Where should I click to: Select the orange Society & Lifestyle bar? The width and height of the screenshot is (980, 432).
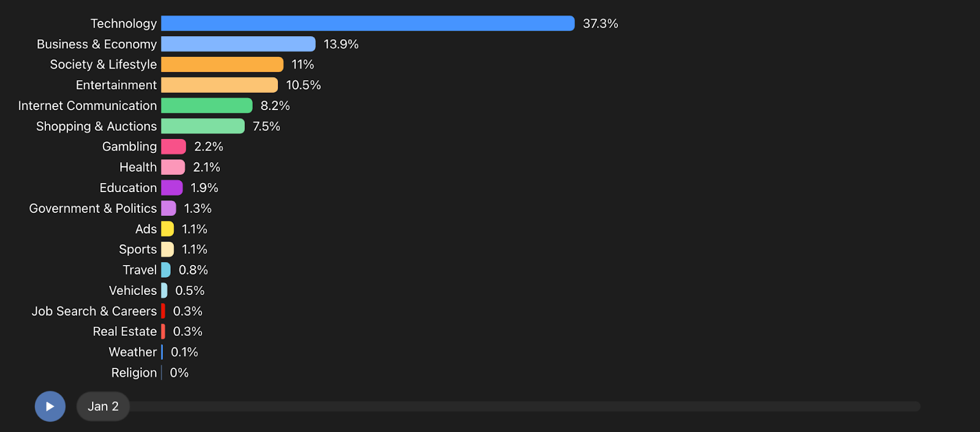point(222,64)
